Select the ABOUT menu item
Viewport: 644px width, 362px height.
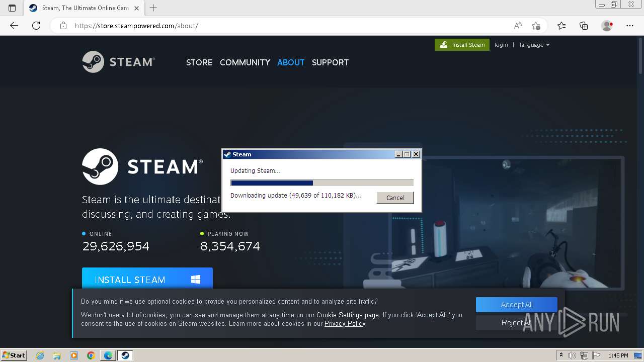[291, 62]
